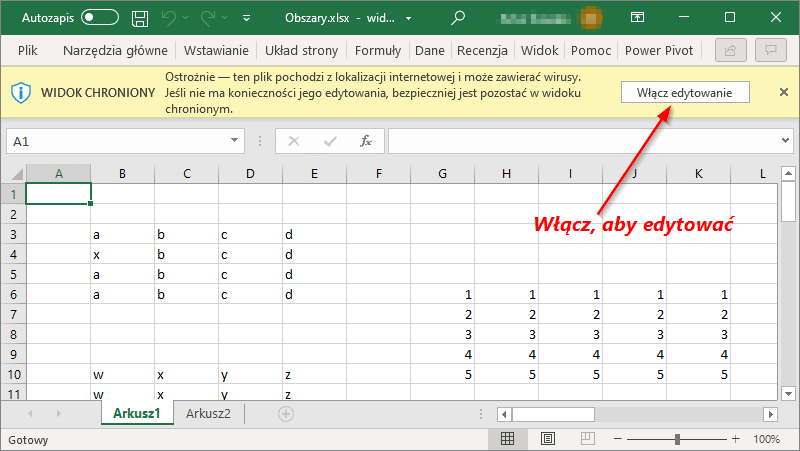
Task: Click the Share icon button
Action: pos(731,50)
